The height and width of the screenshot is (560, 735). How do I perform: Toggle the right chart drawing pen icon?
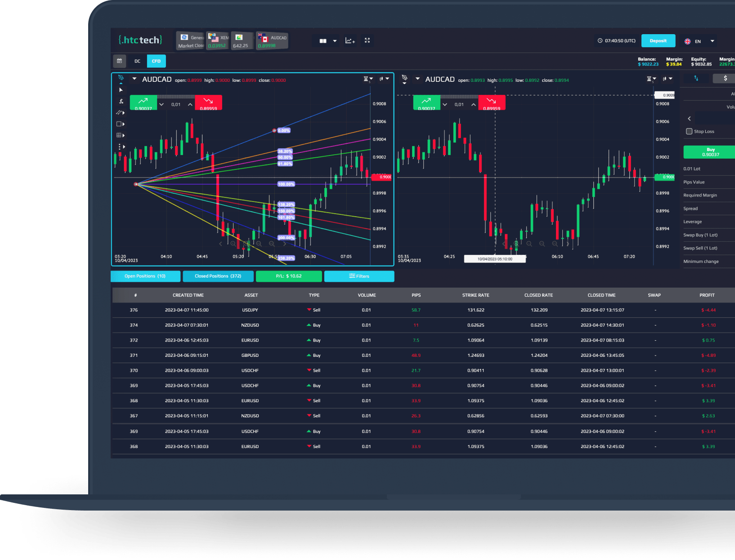[x=404, y=79]
